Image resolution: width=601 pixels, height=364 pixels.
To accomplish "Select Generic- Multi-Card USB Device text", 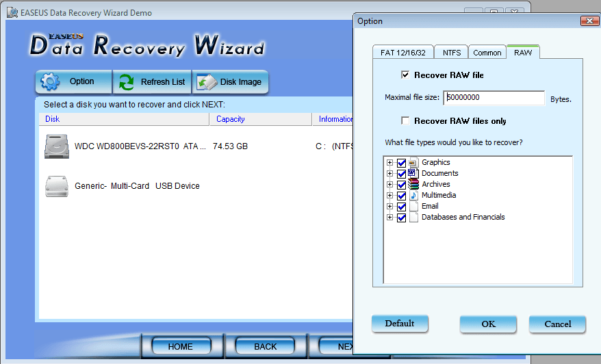I will click(137, 186).
